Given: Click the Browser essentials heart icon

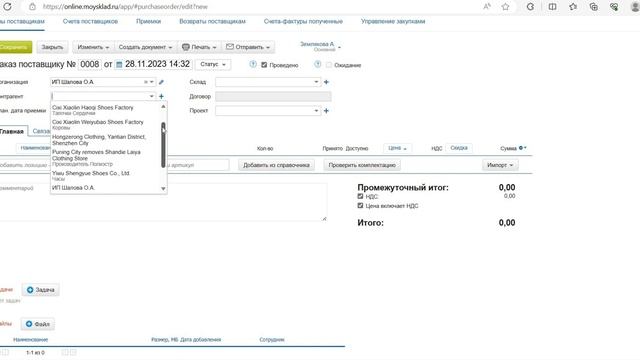Looking at the screenshot, I should [614, 7].
